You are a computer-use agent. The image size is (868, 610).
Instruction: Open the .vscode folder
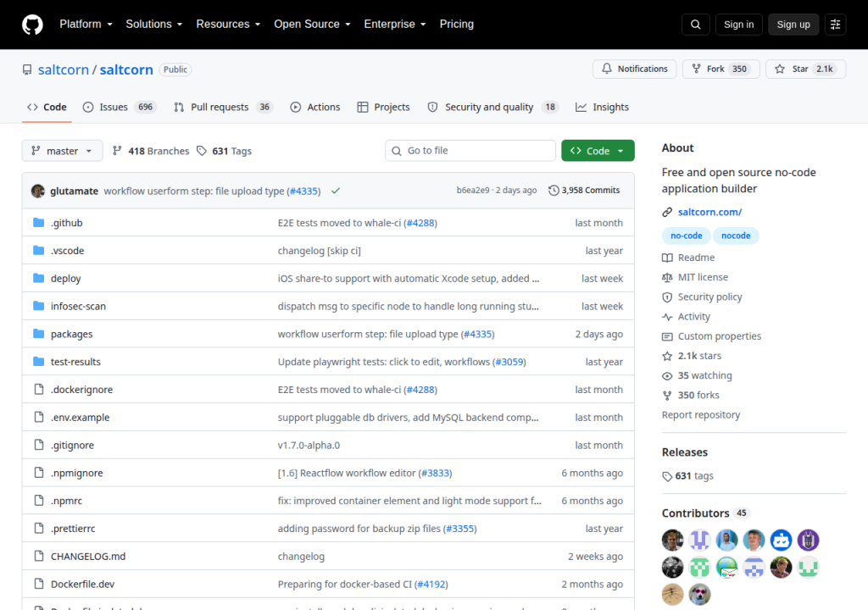point(68,251)
